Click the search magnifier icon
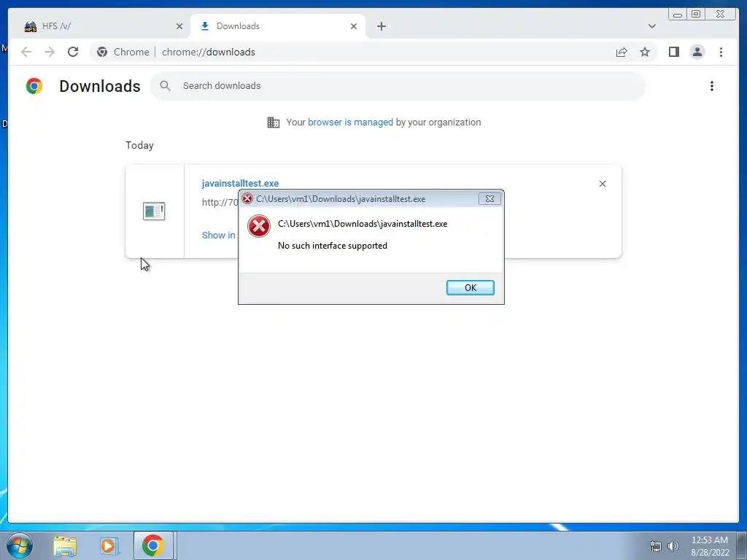The width and height of the screenshot is (747, 560). coord(166,86)
